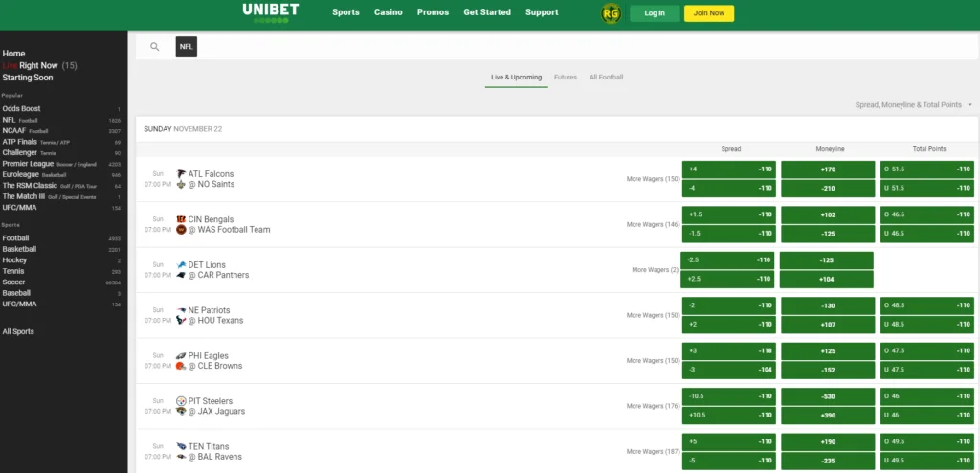The height and width of the screenshot is (473, 980).
Task: Pick TEN Titans +190 moneyline
Action: (828, 441)
